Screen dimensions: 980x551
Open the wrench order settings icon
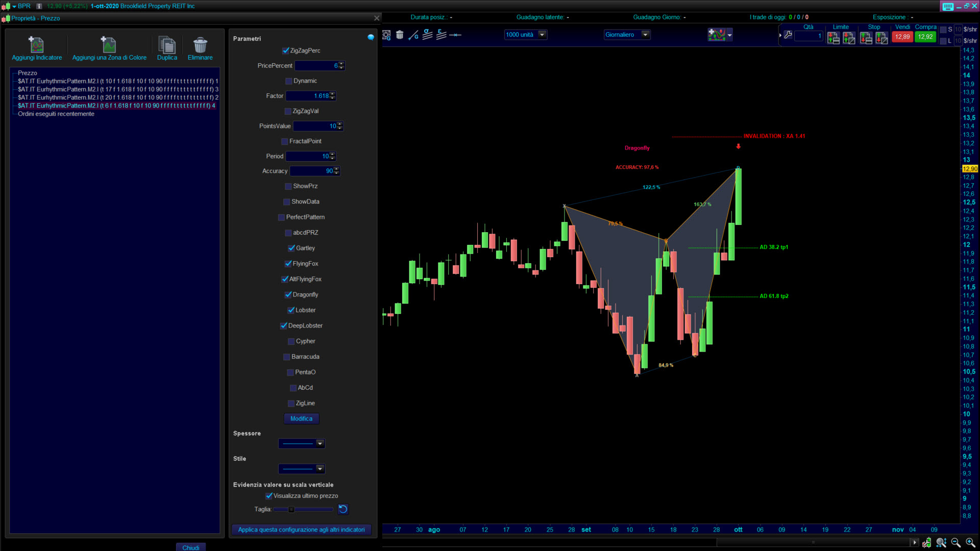tap(788, 35)
